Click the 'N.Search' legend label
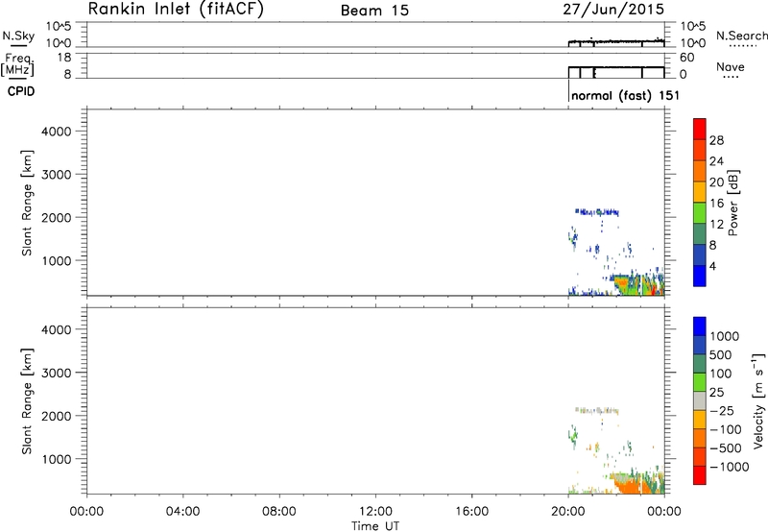Screen dimensions: 768x532 point(742,36)
